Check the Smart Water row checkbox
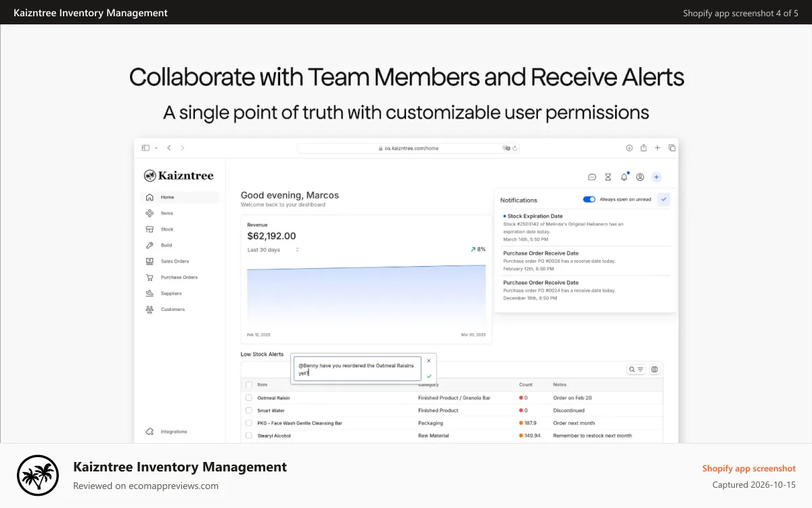Image resolution: width=812 pixels, height=508 pixels. (x=249, y=410)
